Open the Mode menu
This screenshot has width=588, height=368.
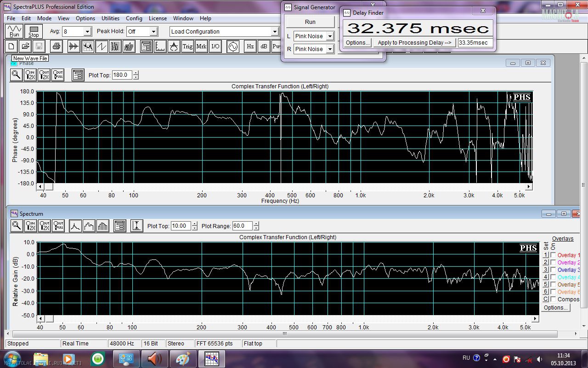(45, 18)
